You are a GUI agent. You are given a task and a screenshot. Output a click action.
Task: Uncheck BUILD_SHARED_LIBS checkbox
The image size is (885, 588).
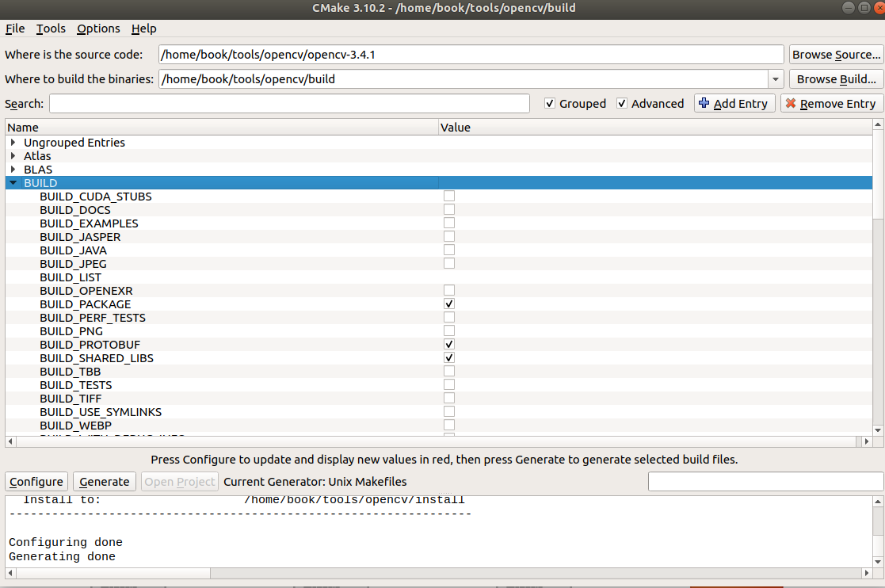(x=449, y=357)
